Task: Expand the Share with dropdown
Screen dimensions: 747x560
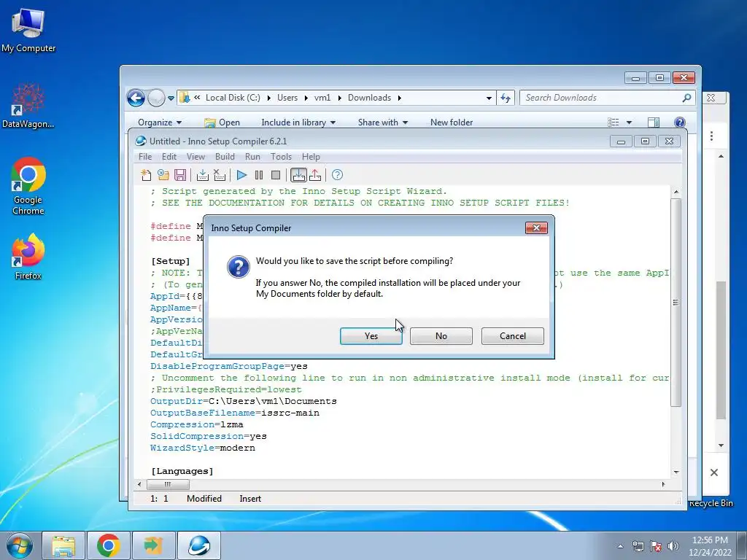Action: tap(382, 122)
